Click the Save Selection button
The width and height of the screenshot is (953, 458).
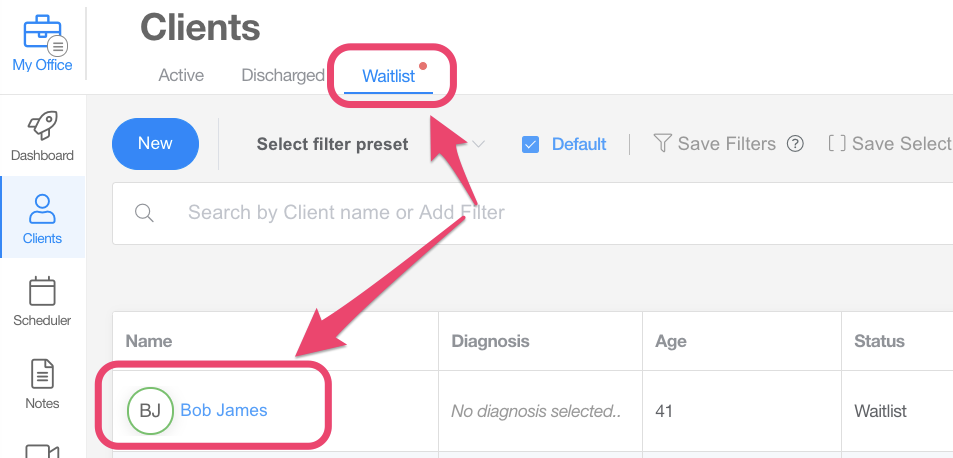[890, 144]
